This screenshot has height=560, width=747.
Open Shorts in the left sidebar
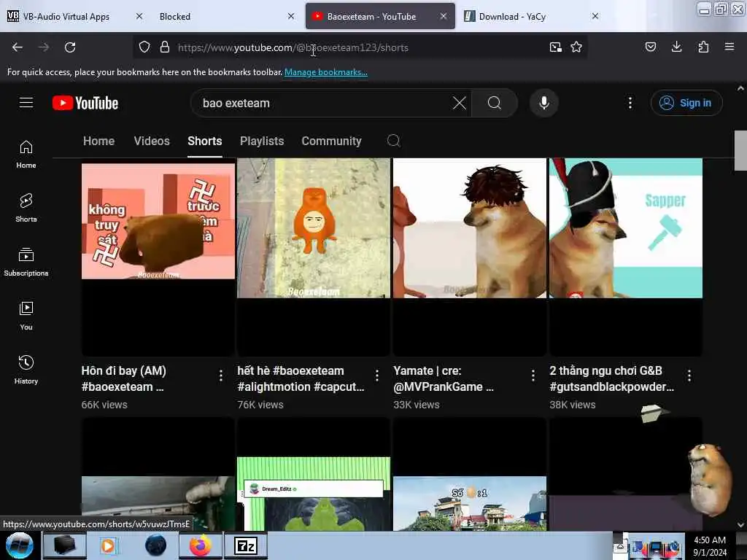click(26, 208)
